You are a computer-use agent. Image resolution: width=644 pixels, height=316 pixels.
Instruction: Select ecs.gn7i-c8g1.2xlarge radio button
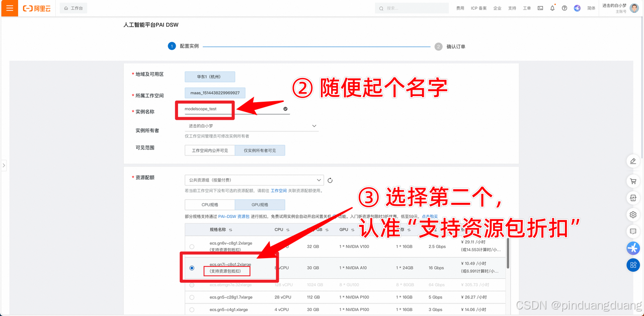(x=192, y=268)
